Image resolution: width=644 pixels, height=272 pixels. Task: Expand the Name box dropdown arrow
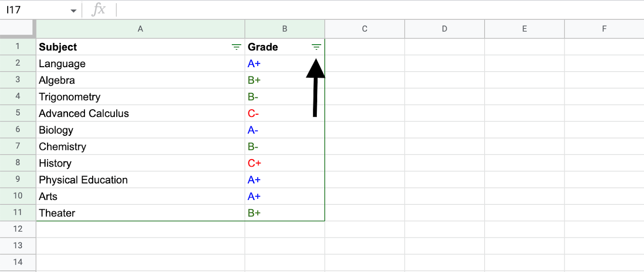73,10
